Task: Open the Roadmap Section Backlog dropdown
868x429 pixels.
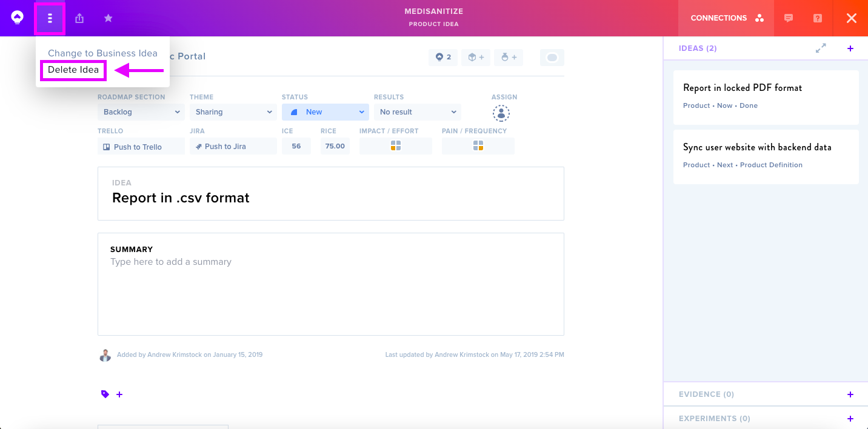Action: (141, 112)
